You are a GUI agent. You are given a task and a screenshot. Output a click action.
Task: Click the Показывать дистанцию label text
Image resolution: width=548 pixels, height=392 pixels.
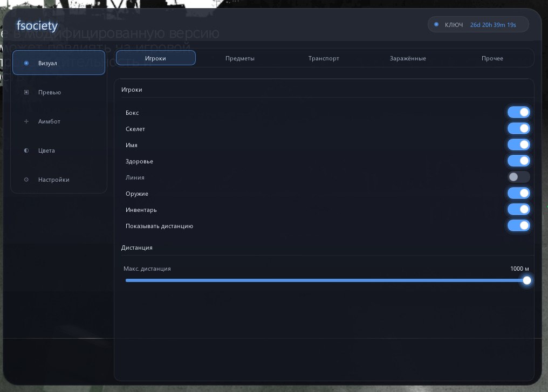(x=159, y=226)
